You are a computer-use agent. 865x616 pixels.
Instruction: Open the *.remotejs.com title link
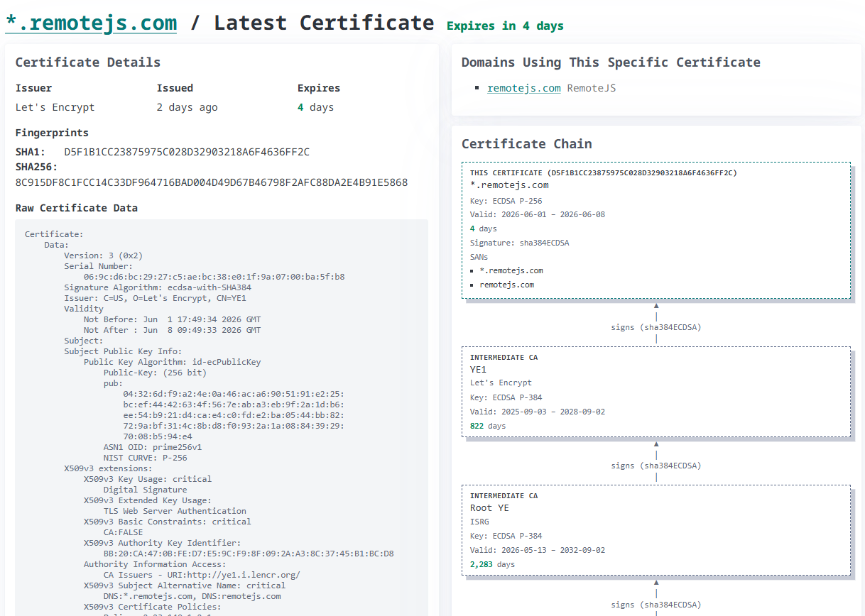(x=91, y=23)
